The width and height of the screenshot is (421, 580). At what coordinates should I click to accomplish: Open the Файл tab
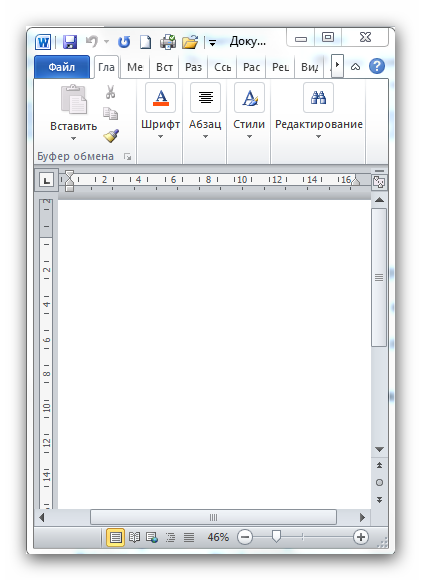[x=61, y=67]
